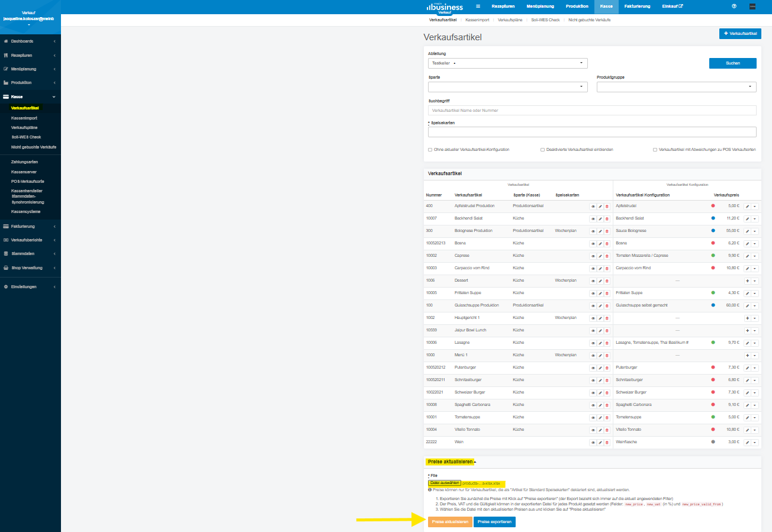View the Bolognese Produktion eye icon
Image resolution: width=772 pixels, height=532 pixels.
[593, 231]
